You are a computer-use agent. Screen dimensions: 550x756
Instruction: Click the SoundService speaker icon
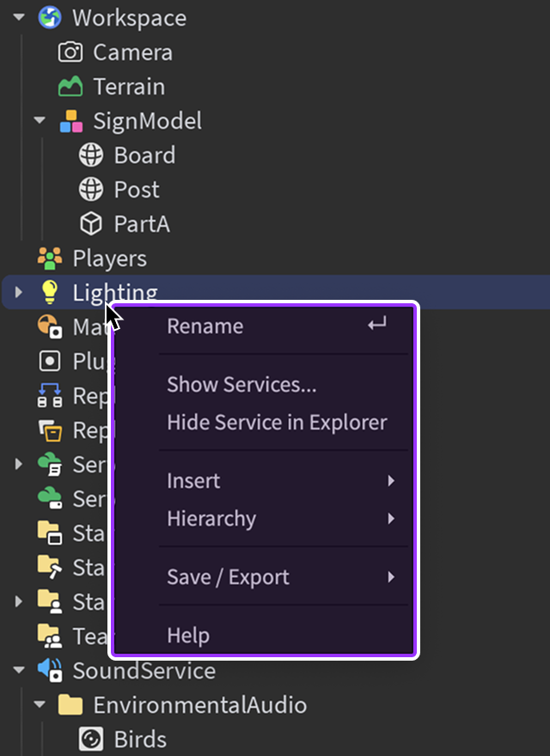click(x=50, y=671)
